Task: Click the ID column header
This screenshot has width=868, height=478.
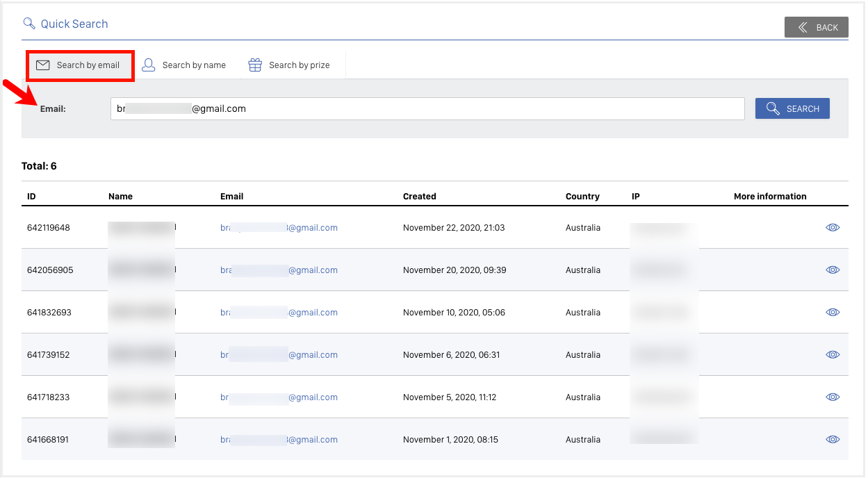Action: [x=31, y=197]
